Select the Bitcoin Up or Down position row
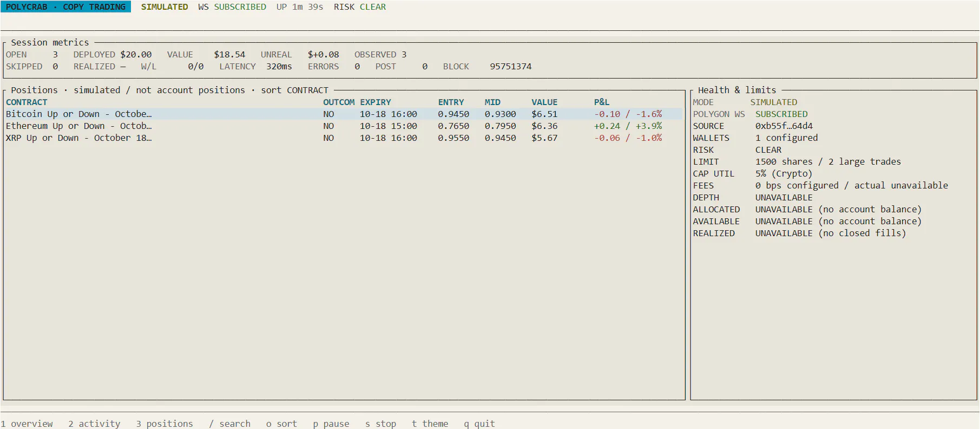Image resolution: width=980 pixels, height=429 pixels. pyautogui.click(x=344, y=114)
